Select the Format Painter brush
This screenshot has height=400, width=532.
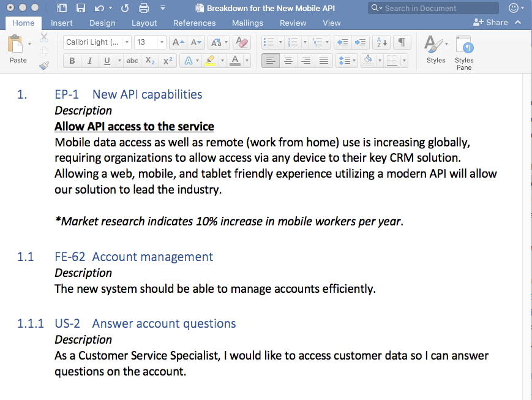point(43,65)
